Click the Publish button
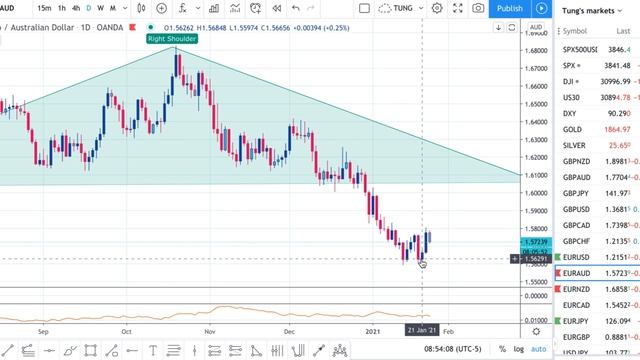640x360 pixels. [x=510, y=8]
